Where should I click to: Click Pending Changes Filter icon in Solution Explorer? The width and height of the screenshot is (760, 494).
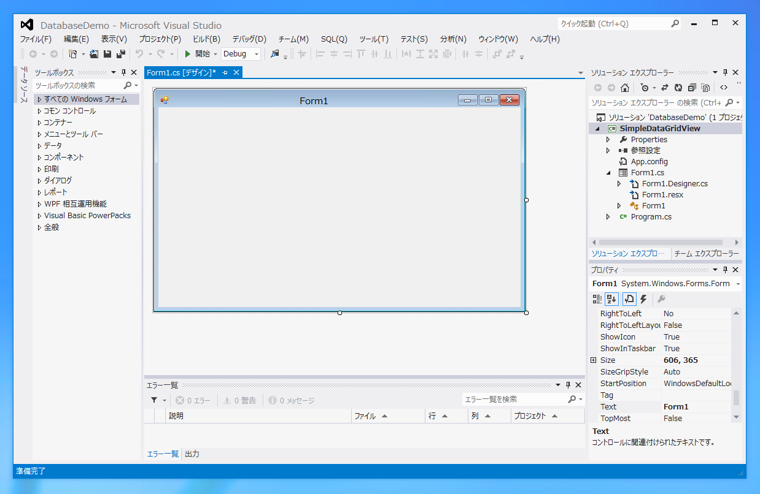[x=644, y=88]
